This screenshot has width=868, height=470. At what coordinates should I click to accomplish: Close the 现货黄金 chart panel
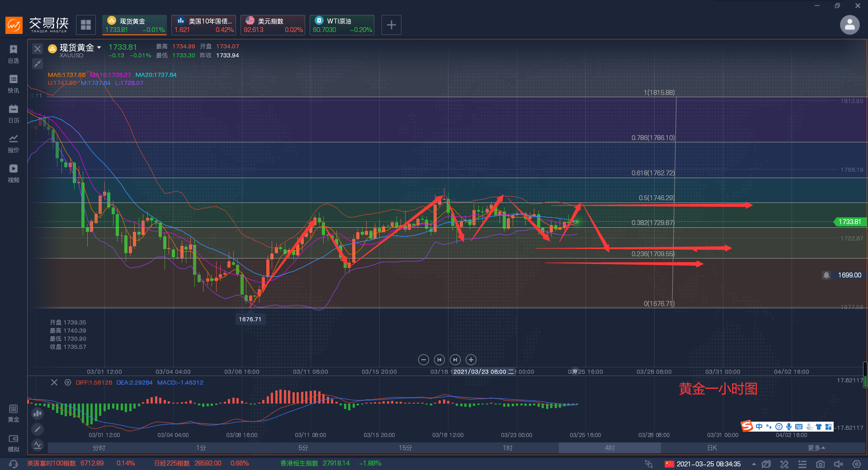38,49
